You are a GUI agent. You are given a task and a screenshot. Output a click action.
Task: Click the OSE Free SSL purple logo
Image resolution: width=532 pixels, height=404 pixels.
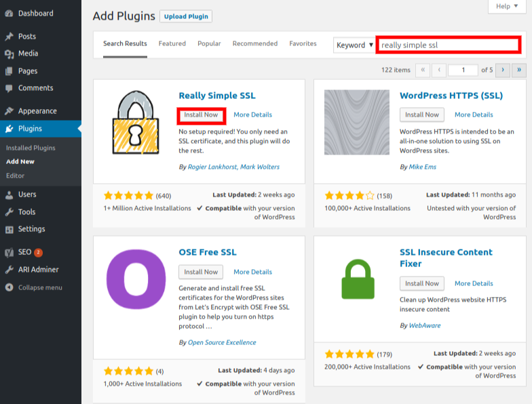136,279
